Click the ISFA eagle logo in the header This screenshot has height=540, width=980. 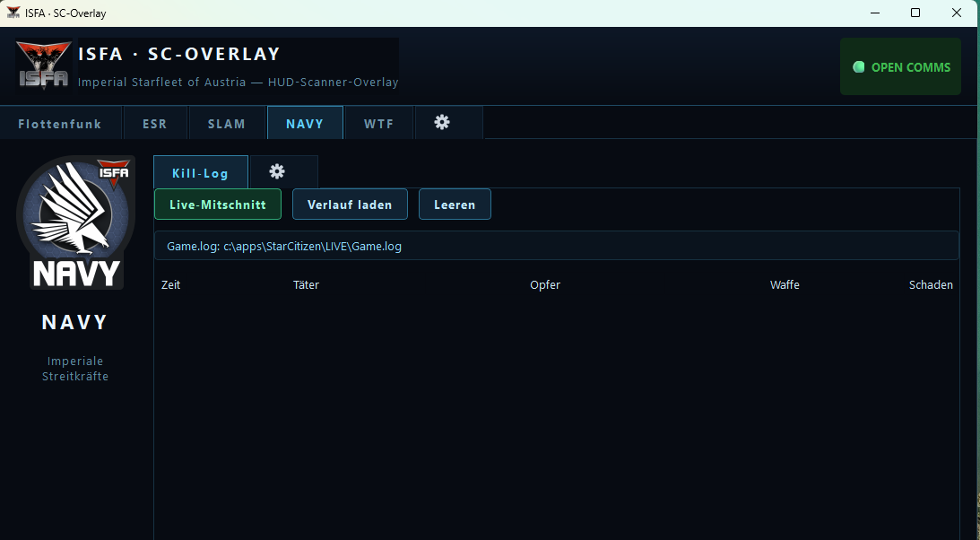(43, 65)
